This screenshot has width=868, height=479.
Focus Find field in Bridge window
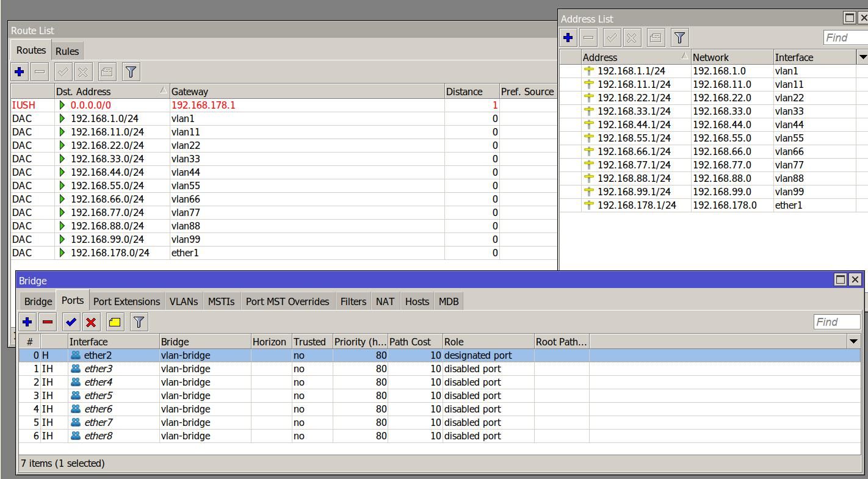837,322
